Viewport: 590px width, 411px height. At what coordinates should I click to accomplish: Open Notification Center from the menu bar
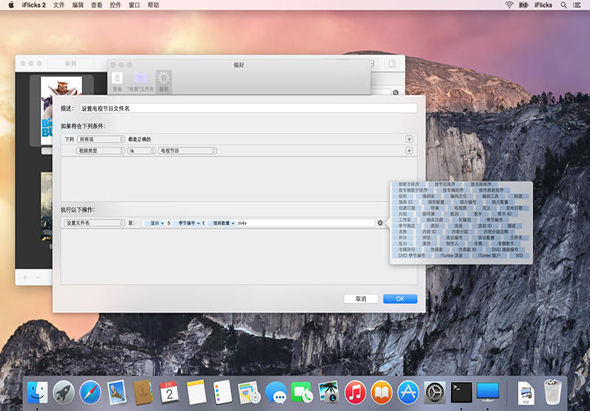pos(577,5)
